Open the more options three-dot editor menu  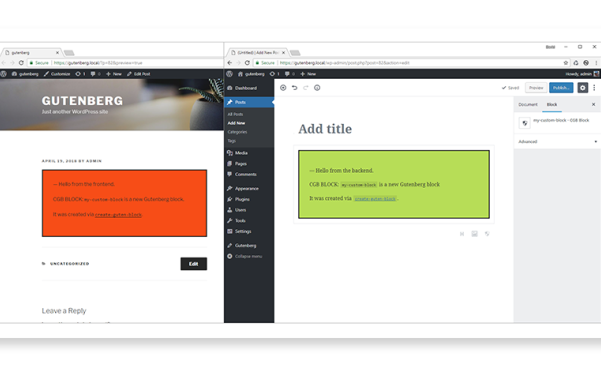tap(594, 88)
